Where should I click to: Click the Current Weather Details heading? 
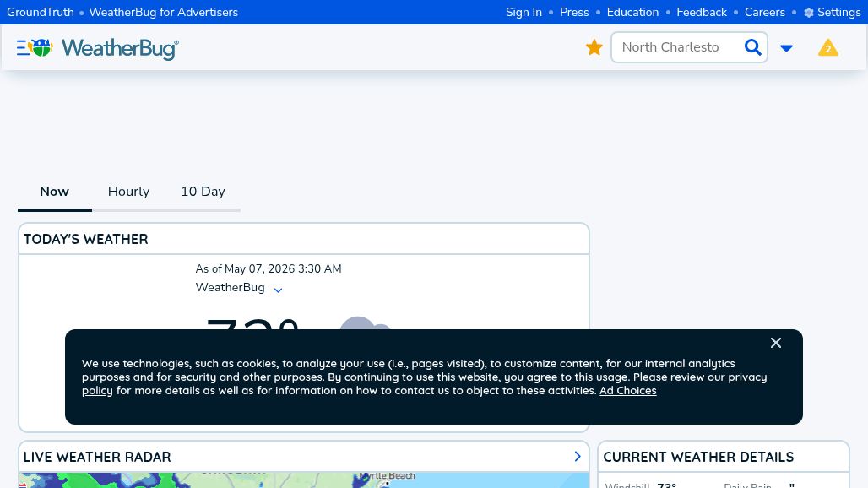(698, 457)
